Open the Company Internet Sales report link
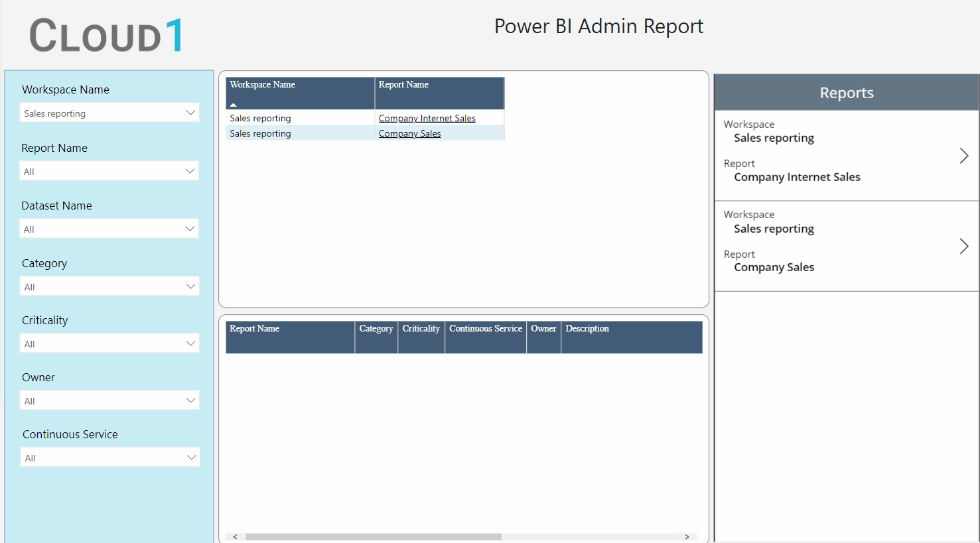Viewport: 980px width, 543px height. (x=427, y=118)
